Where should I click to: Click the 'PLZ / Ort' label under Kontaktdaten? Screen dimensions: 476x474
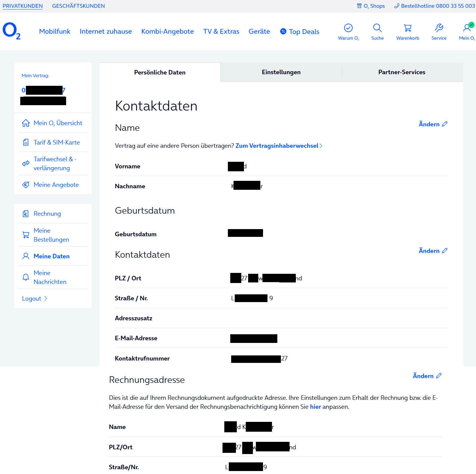click(128, 278)
